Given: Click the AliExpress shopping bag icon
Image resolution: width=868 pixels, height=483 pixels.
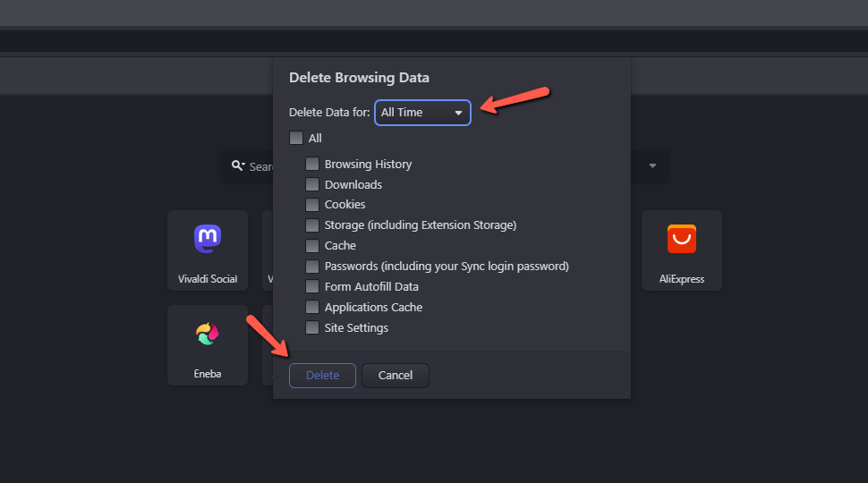Looking at the screenshot, I should click(x=682, y=239).
